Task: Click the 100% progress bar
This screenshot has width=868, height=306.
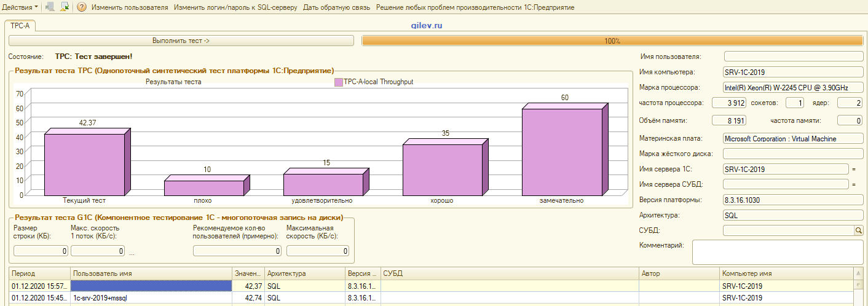Action: pyautogui.click(x=612, y=41)
